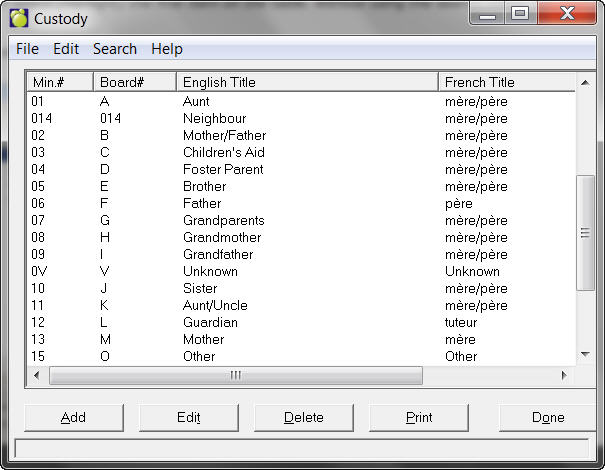Open the Search menu

point(115,49)
